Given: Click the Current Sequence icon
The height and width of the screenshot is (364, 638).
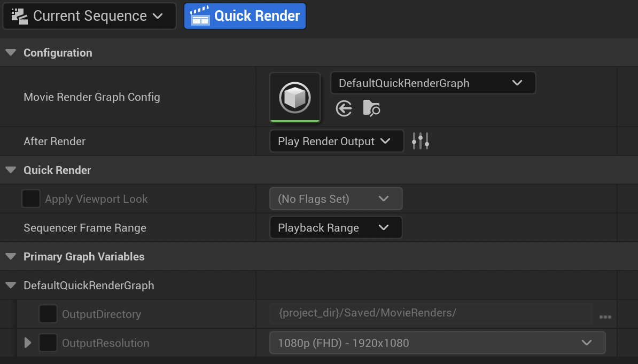Looking at the screenshot, I should coord(19,16).
